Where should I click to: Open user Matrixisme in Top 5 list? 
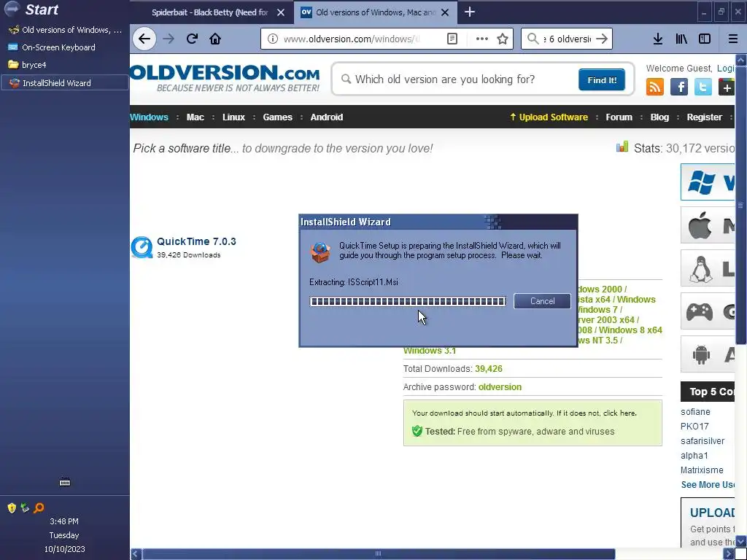702,470
